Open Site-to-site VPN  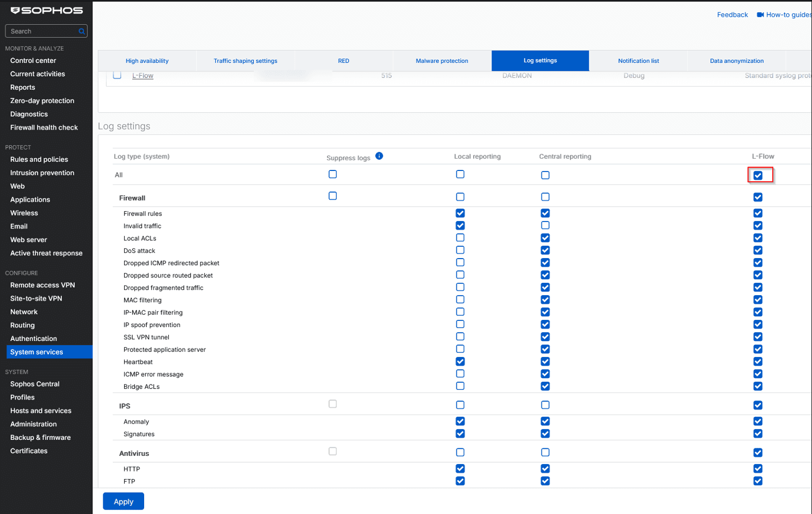pyautogui.click(x=36, y=299)
